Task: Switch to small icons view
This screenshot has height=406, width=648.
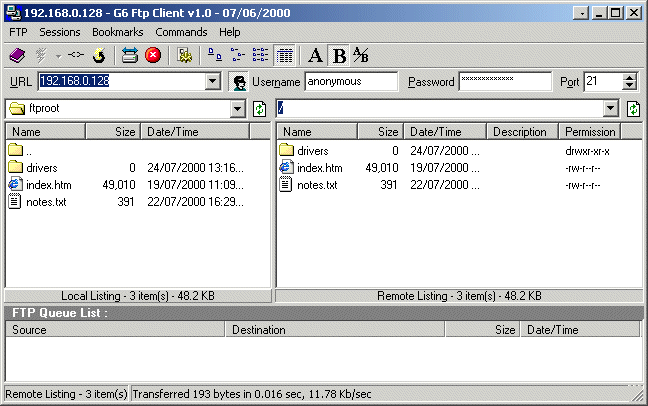Action: pyautogui.click(x=238, y=55)
